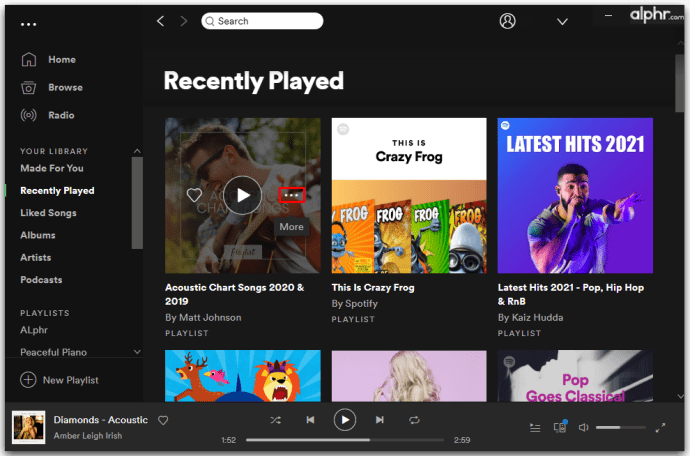Click the Home house icon

pos(29,59)
